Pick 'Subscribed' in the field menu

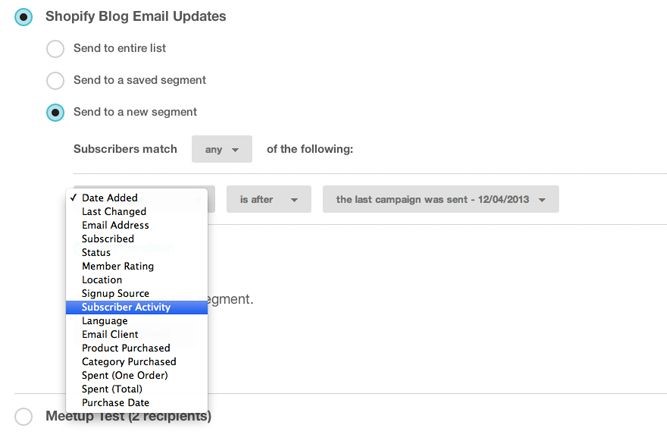tap(137, 239)
